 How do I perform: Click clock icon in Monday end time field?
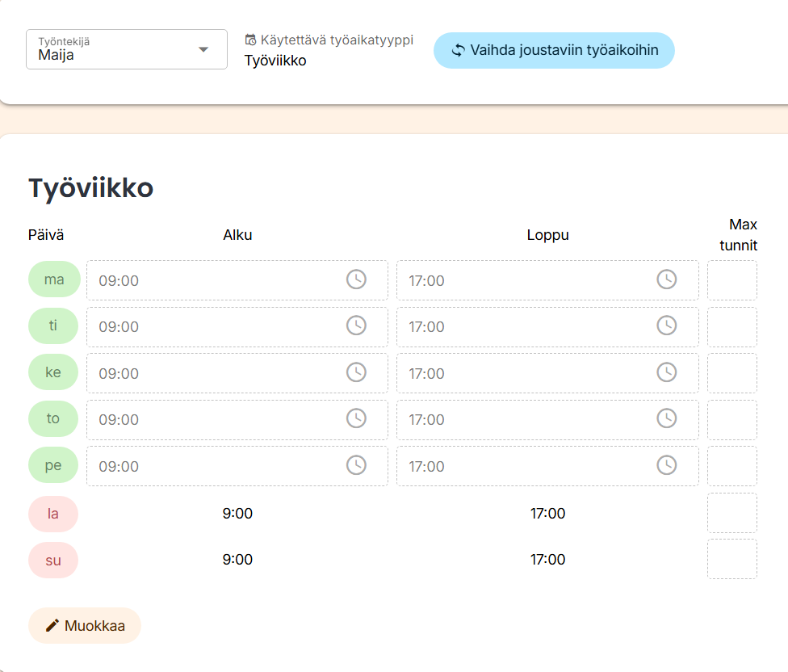(666, 279)
